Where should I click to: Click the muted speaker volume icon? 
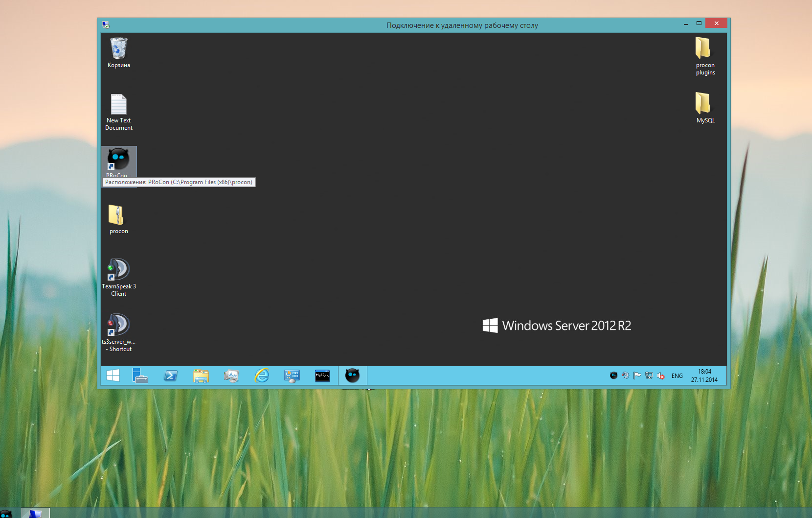click(x=661, y=376)
